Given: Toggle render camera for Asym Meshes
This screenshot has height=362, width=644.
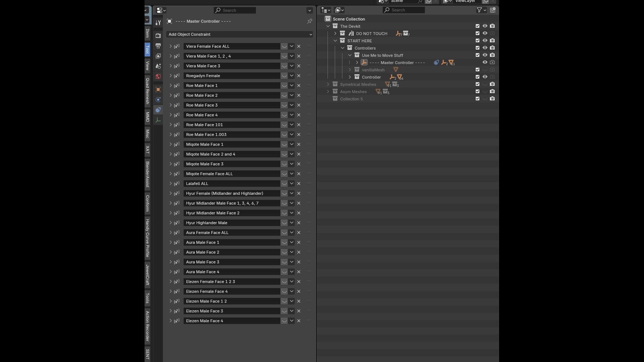Looking at the screenshot, I should [492, 92].
